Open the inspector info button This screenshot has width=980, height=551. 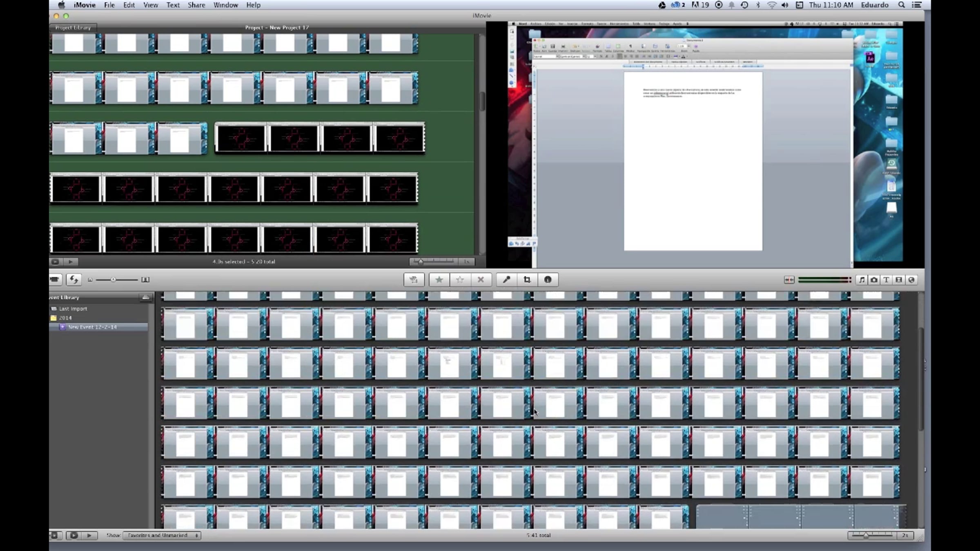click(548, 280)
